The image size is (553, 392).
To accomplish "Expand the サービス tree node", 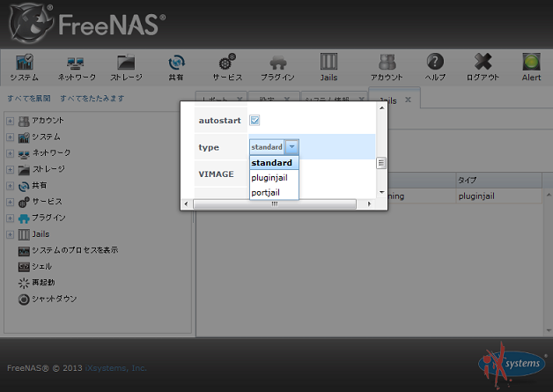I will tap(11, 203).
